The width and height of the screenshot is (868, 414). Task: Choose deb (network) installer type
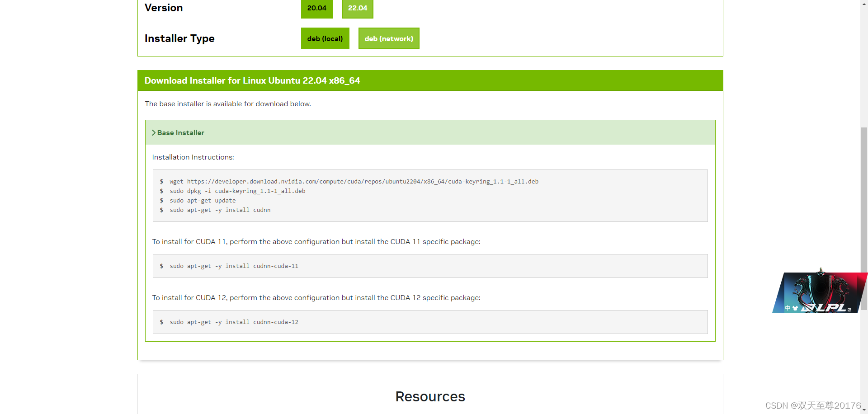click(x=389, y=38)
